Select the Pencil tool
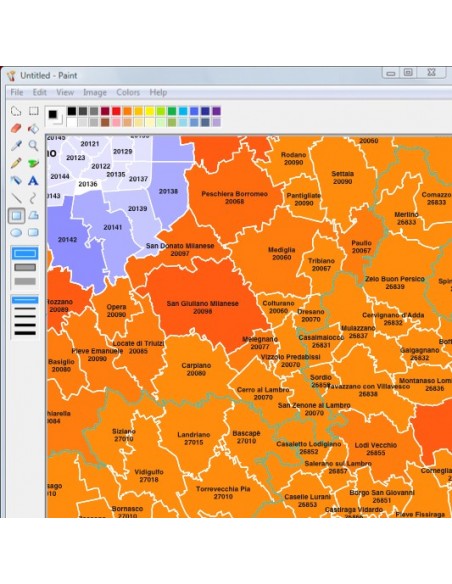This screenshot has height=584, width=452. click(x=16, y=163)
